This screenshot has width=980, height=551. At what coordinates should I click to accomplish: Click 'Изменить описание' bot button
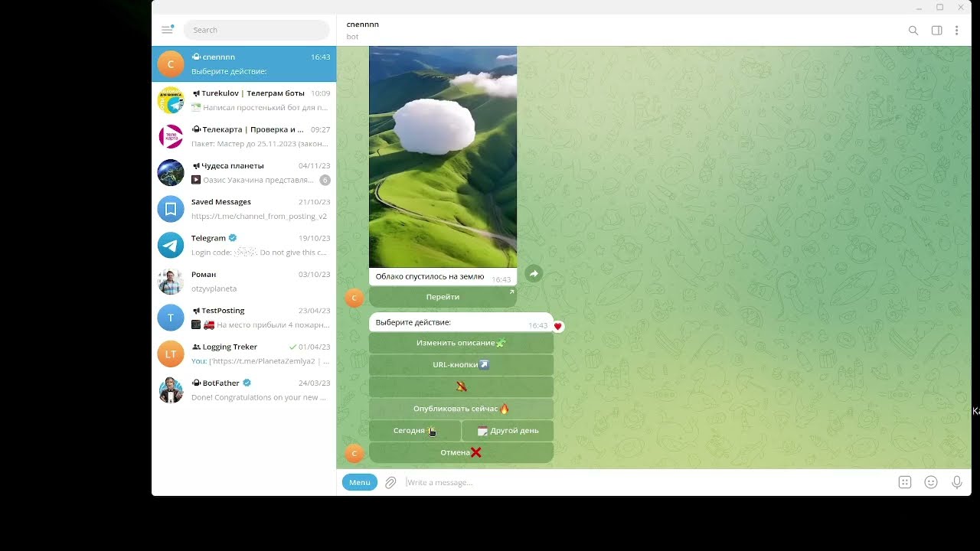pyautogui.click(x=461, y=343)
